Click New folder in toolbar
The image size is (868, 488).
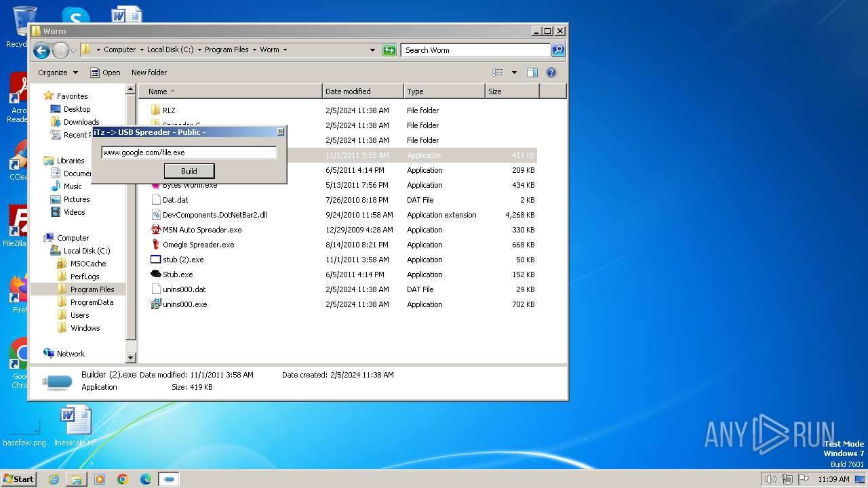[x=149, y=73]
